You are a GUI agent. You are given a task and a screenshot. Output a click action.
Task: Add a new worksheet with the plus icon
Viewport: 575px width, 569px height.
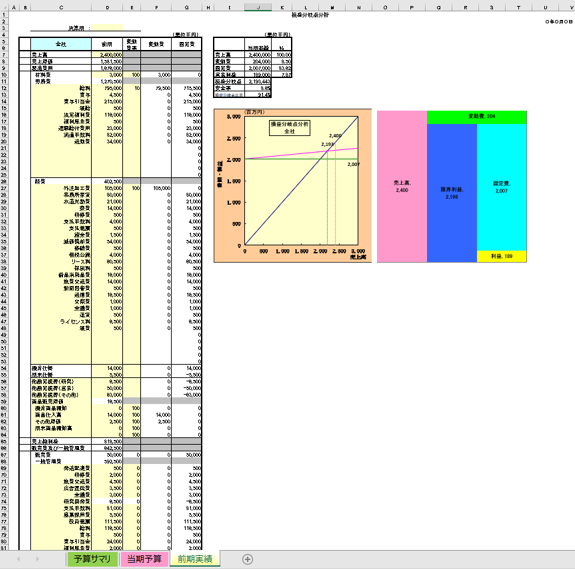(248, 559)
